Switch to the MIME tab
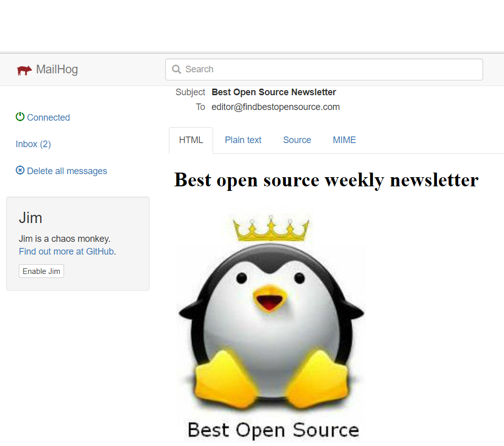This screenshot has width=504, height=446. coord(344,141)
